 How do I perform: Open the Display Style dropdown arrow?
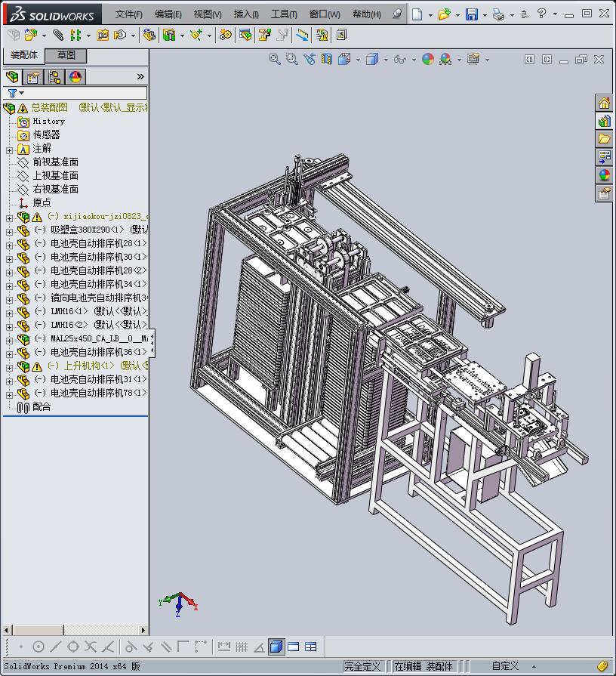[x=386, y=60]
